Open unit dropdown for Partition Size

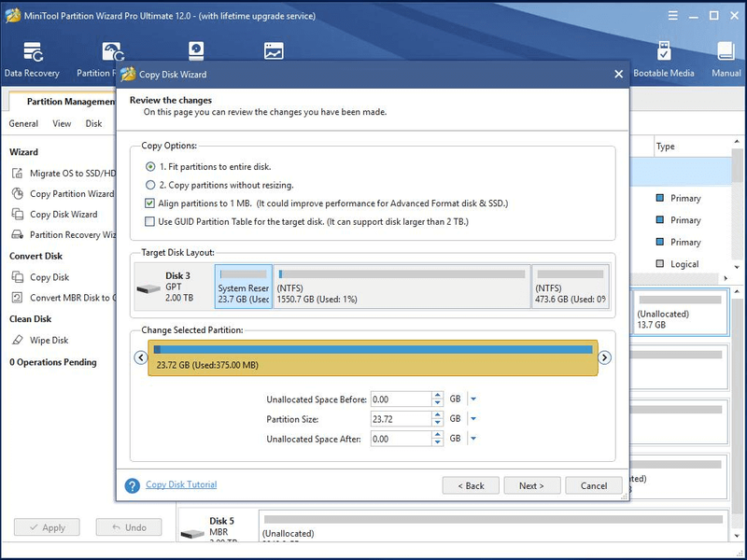coord(473,419)
